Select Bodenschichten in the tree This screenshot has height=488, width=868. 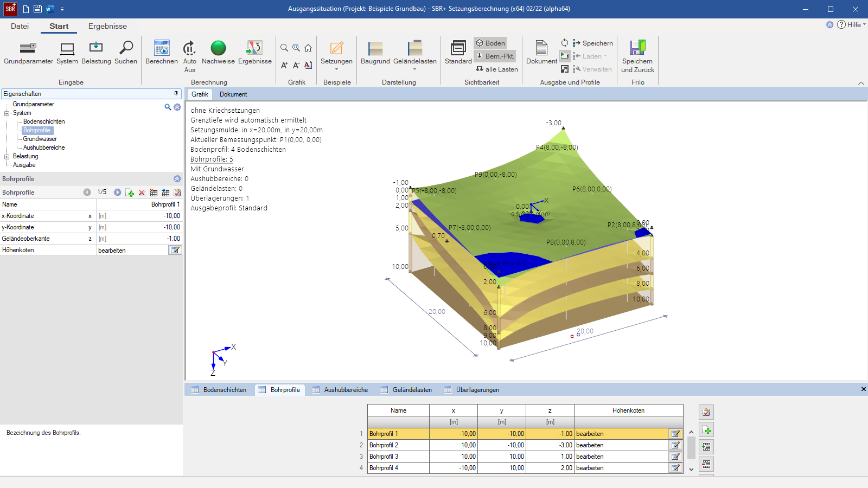coord(44,121)
